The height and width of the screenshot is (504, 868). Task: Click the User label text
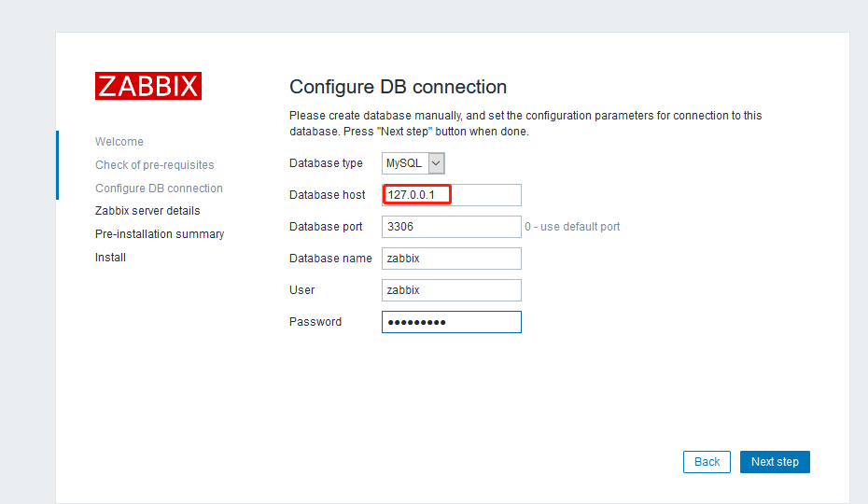pos(301,290)
